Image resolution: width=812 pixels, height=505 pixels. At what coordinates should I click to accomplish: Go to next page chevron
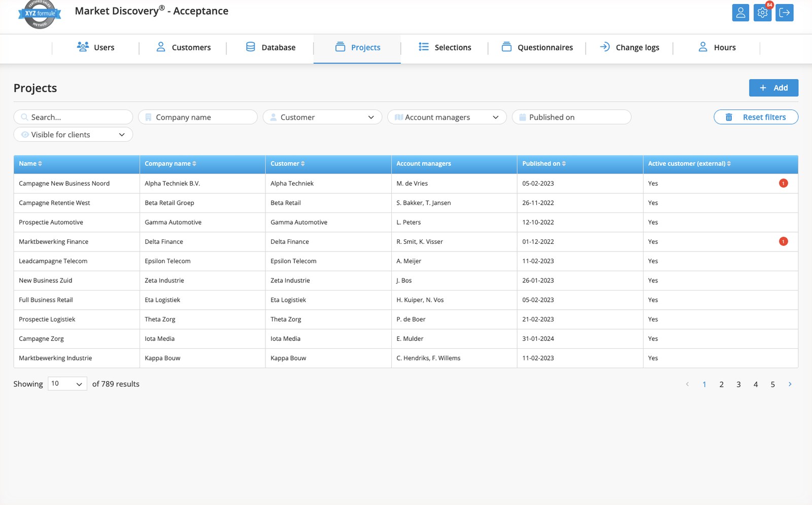click(x=790, y=384)
